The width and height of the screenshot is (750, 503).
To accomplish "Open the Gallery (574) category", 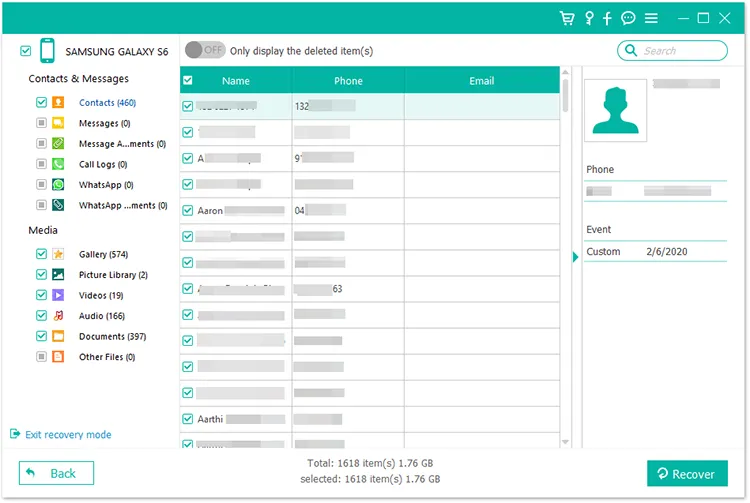I will click(103, 254).
